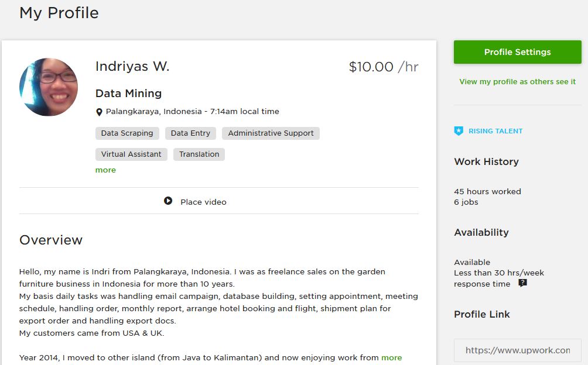
Task: Click the Indriyas W. profile photo
Action: [x=49, y=87]
